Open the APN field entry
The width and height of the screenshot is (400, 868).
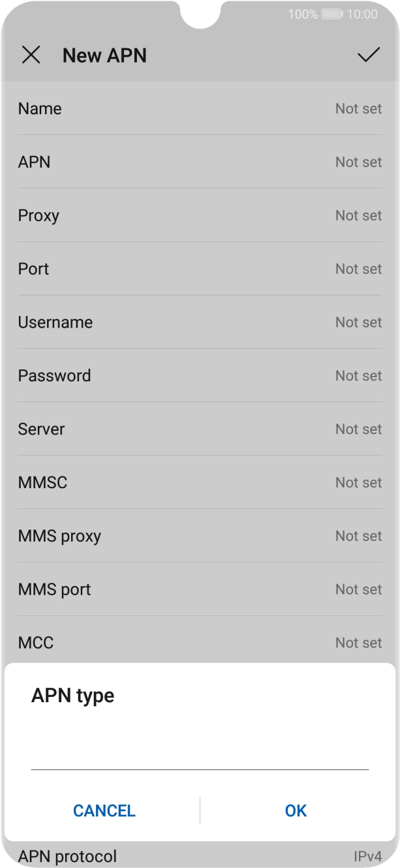click(x=200, y=162)
